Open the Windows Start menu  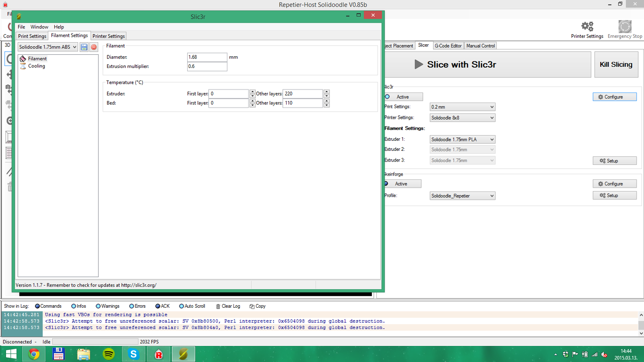11,354
